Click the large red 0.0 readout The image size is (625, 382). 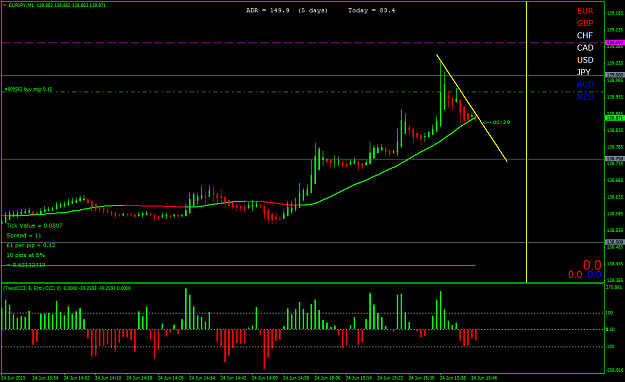point(592,265)
